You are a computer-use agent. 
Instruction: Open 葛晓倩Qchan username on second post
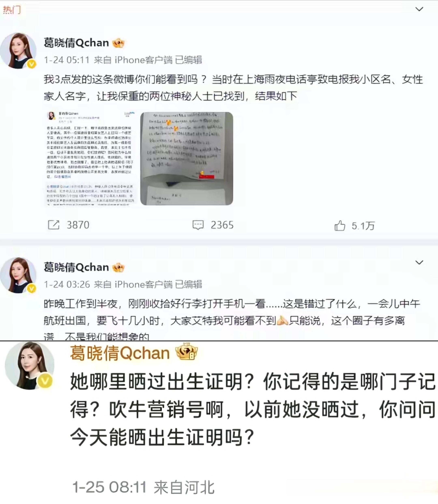click(76, 267)
